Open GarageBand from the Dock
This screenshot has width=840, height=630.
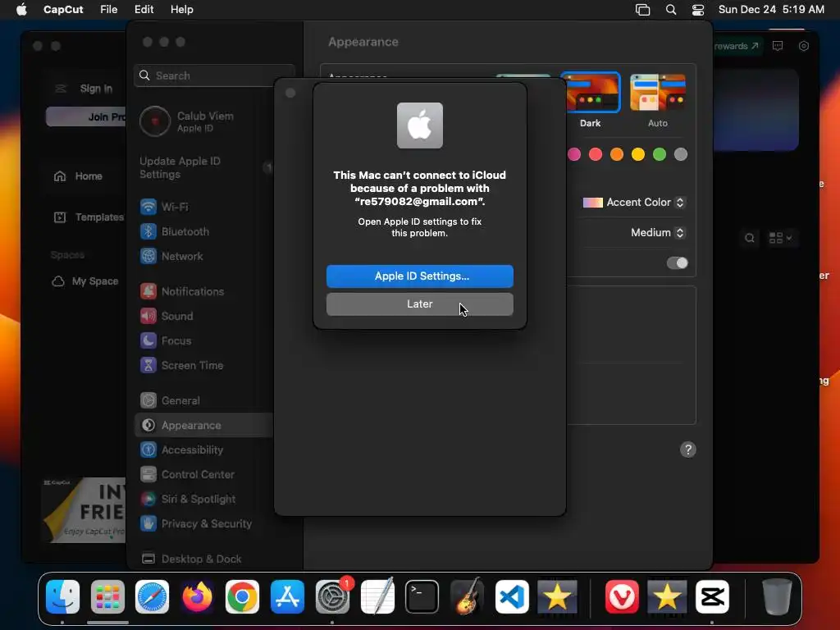point(467,597)
